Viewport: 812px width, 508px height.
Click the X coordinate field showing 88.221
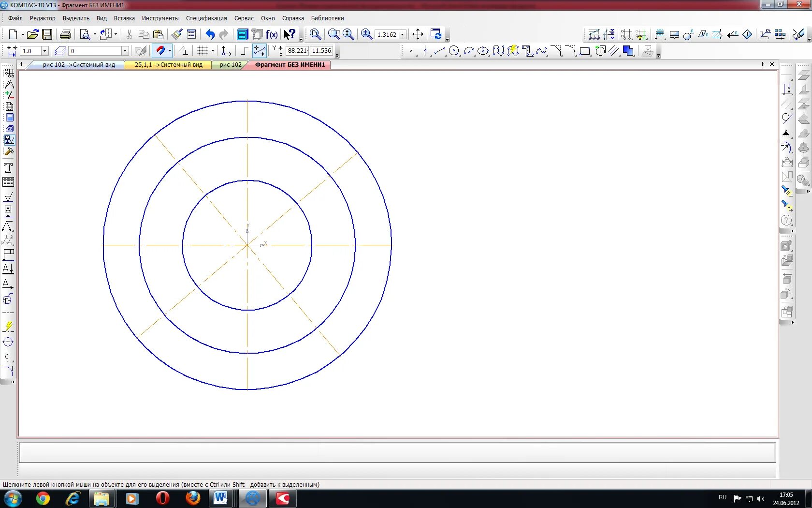[297, 51]
